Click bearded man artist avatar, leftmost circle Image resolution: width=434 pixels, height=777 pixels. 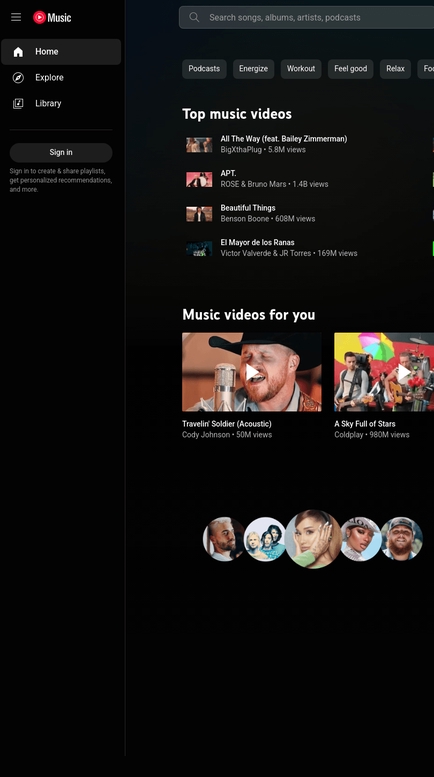[223, 539]
